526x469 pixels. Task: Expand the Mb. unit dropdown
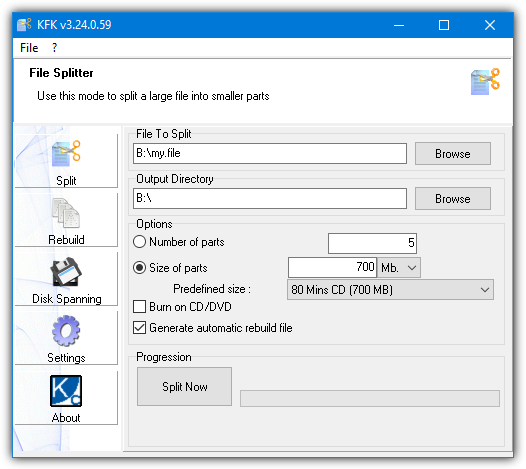click(x=399, y=268)
